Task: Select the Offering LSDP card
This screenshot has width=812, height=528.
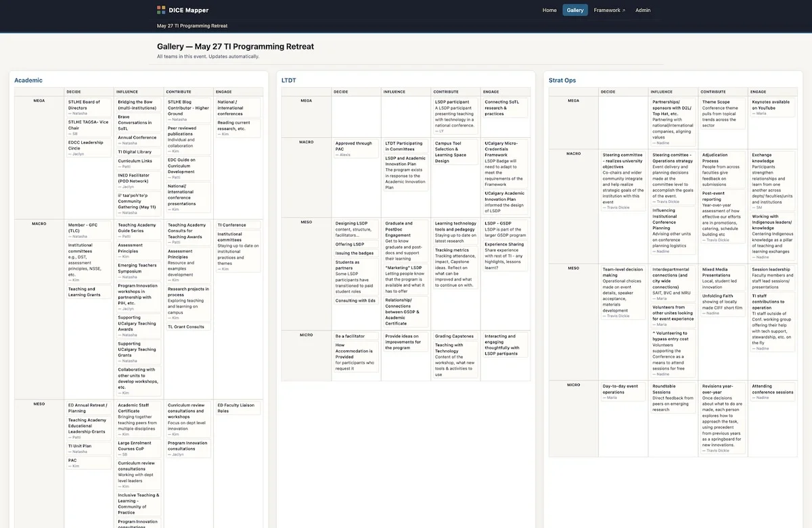Action: click(355, 244)
